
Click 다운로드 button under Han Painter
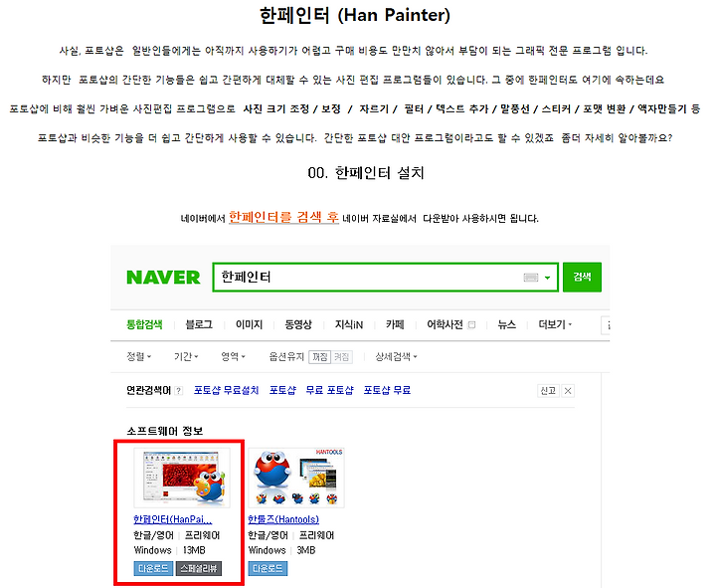[153, 568]
